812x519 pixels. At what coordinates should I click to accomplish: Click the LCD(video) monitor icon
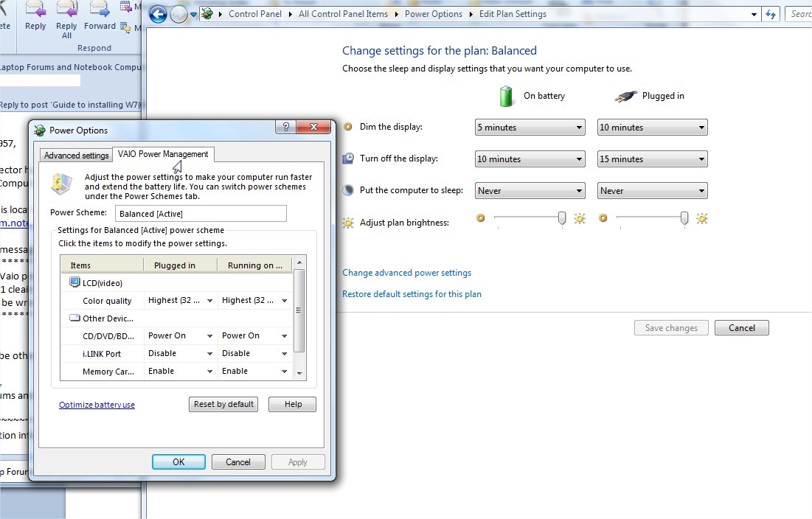[x=74, y=282]
